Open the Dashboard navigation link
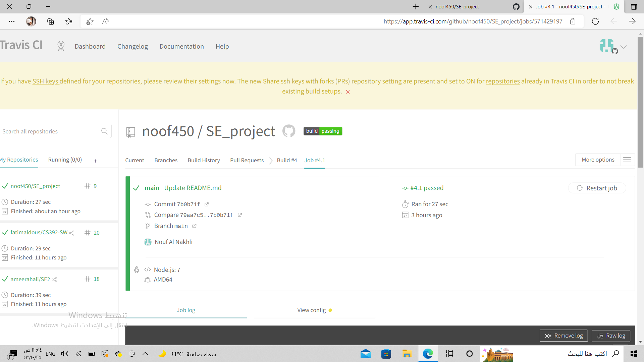 point(90,47)
